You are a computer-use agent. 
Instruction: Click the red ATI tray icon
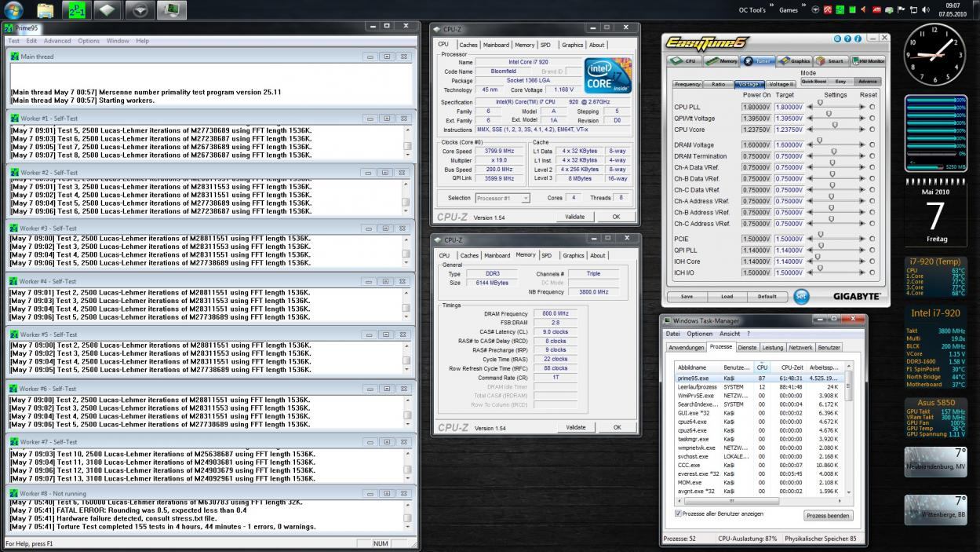coord(876,10)
